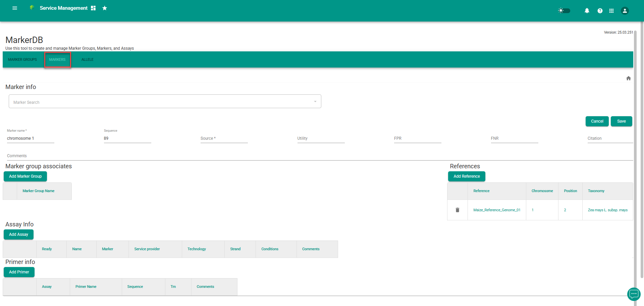The width and height of the screenshot is (644, 306).
Task: Switch to the Marker Groups tab
Action: [22, 59]
